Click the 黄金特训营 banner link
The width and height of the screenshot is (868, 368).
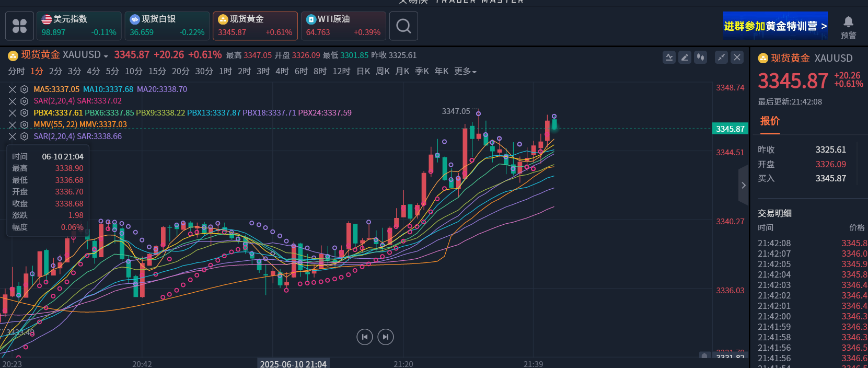click(775, 26)
